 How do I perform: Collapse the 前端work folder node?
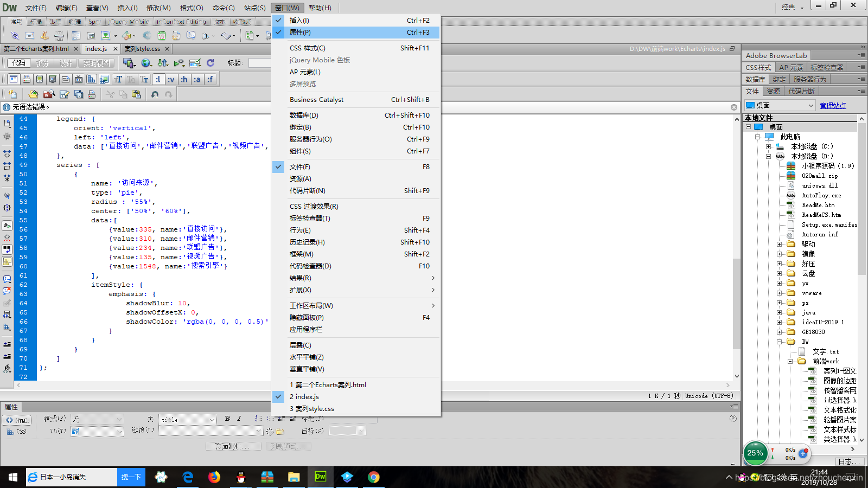790,362
